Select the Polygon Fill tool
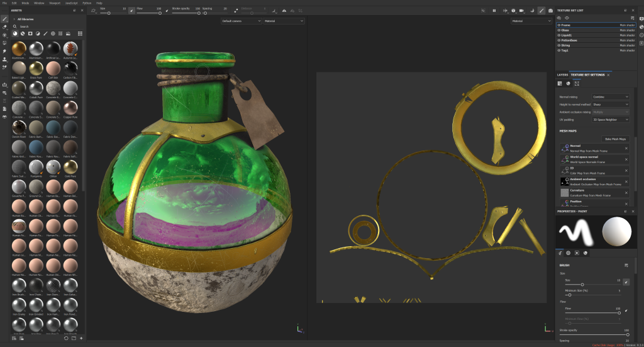 [5, 43]
